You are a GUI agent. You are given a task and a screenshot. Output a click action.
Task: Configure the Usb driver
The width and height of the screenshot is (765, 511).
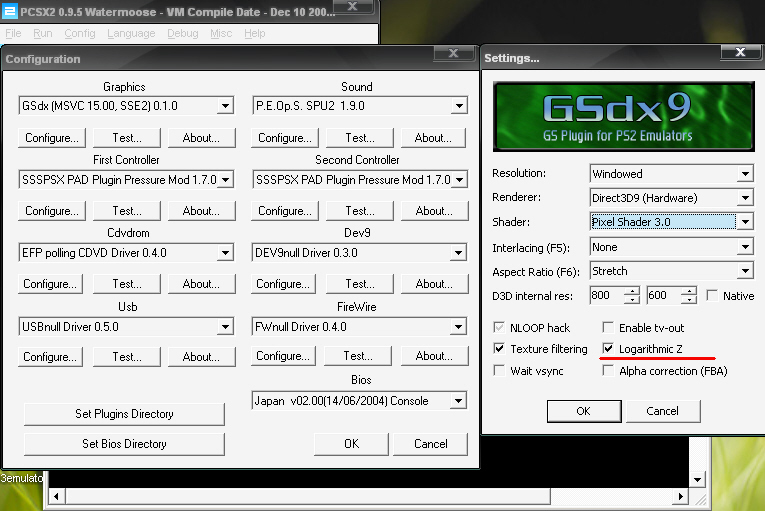click(x=50, y=357)
